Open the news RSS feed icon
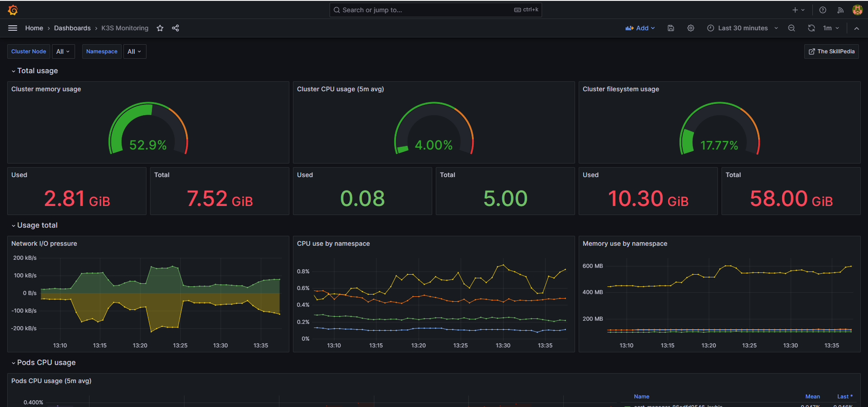This screenshot has height=407, width=868. point(840,10)
